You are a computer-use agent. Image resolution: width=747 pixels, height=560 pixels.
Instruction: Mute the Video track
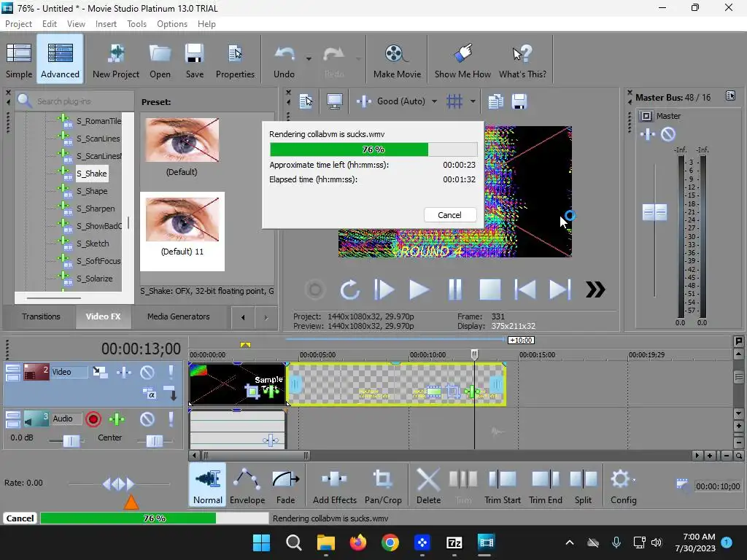147,372
